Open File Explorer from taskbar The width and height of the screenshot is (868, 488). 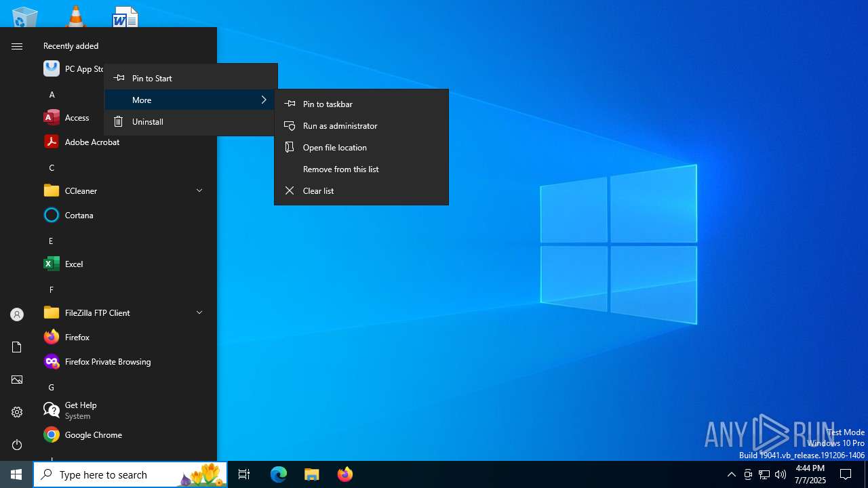(x=312, y=474)
